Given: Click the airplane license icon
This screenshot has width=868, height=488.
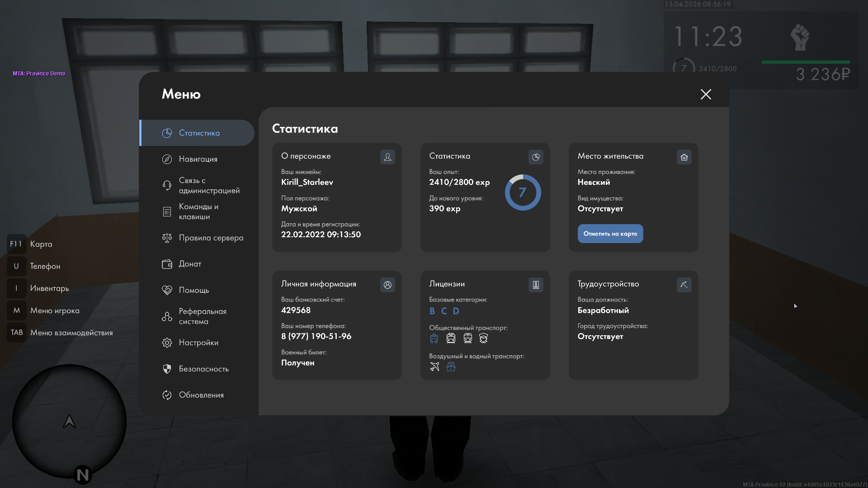Looking at the screenshot, I should [434, 367].
